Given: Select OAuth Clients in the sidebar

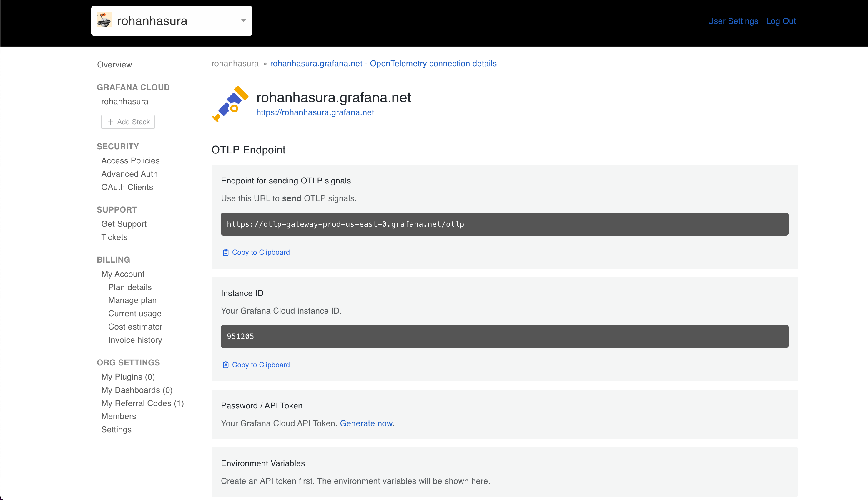Looking at the screenshot, I should 127,187.
